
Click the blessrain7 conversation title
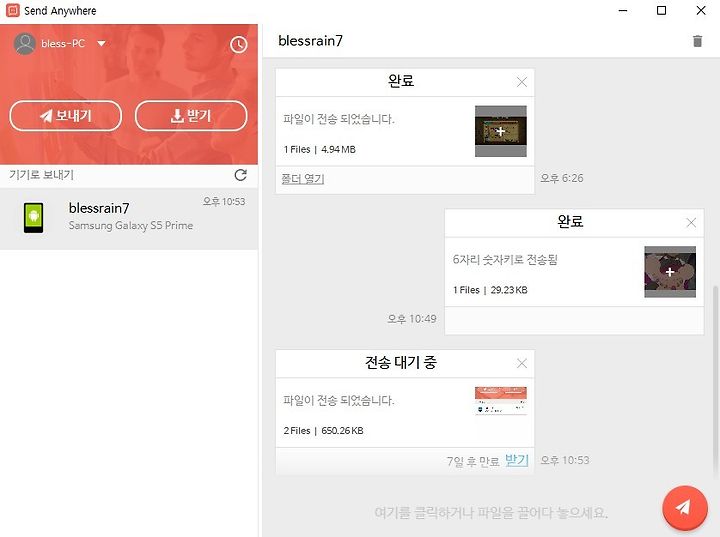click(x=310, y=41)
